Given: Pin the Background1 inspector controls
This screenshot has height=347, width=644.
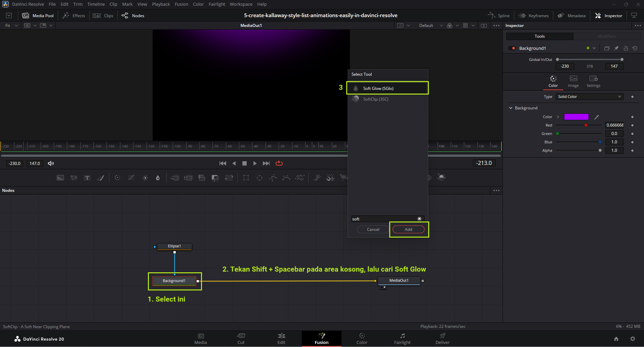Looking at the screenshot, I should 616,48.
